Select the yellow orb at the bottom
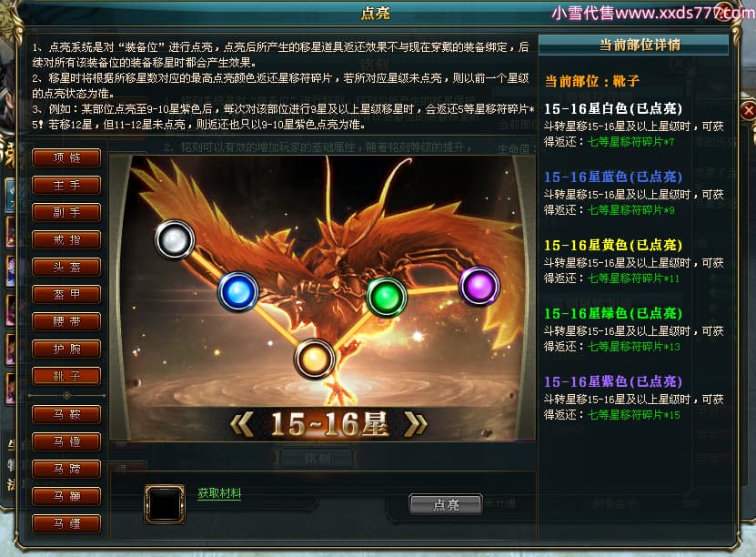The image size is (756, 557). (315, 360)
